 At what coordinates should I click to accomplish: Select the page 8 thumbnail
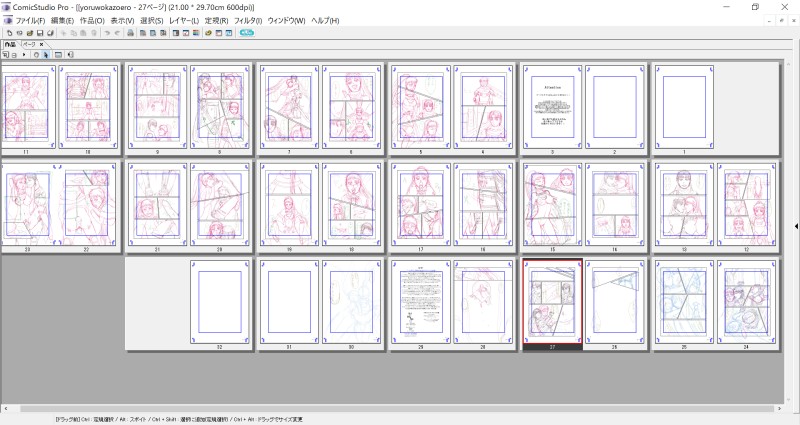tap(220, 107)
